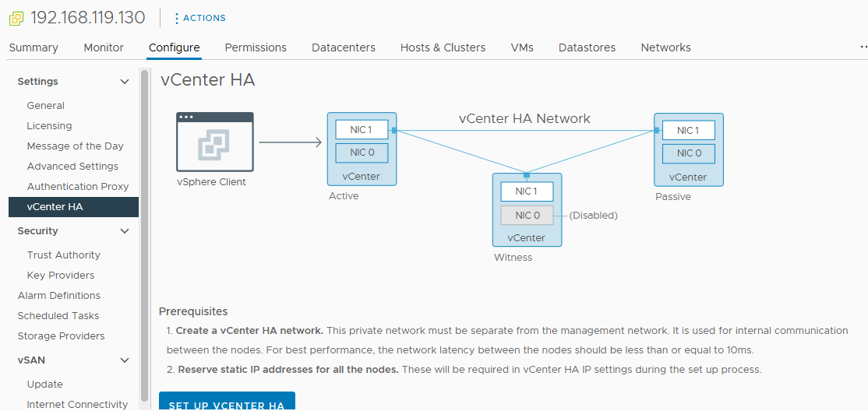Viewport: 868px width, 411px height.
Task: Click NIC 0 on the Active node
Action: [362, 153]
